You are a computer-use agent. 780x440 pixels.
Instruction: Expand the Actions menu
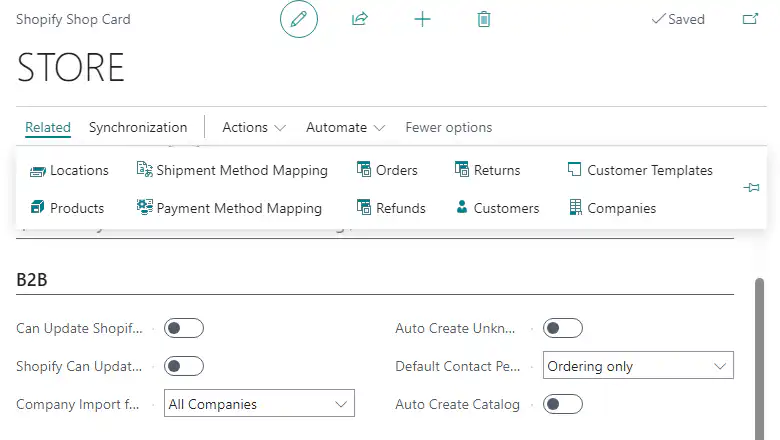click(x=254, y=127)
